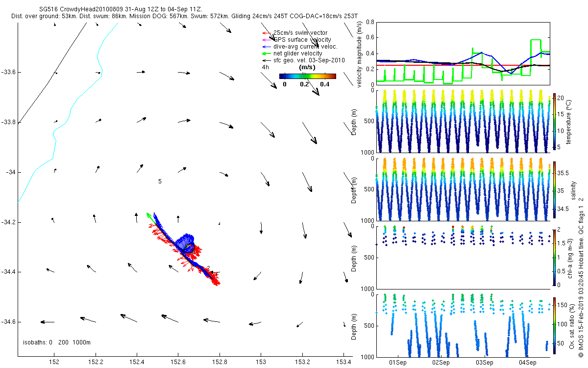
Task: Select legend entry '25cm/s swim vector'
Action: coord(300,32)
